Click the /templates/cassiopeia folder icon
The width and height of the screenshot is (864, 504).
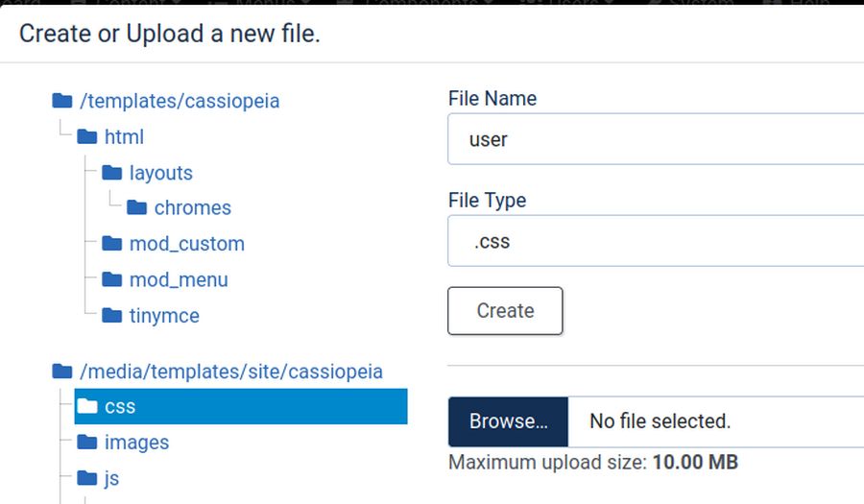point(62,101)
